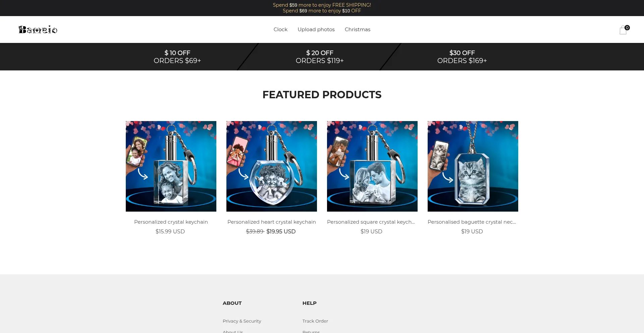Open baguette crystal necklace product image
The width and height of the screenshot is (644, 333).
coord(473,166)
